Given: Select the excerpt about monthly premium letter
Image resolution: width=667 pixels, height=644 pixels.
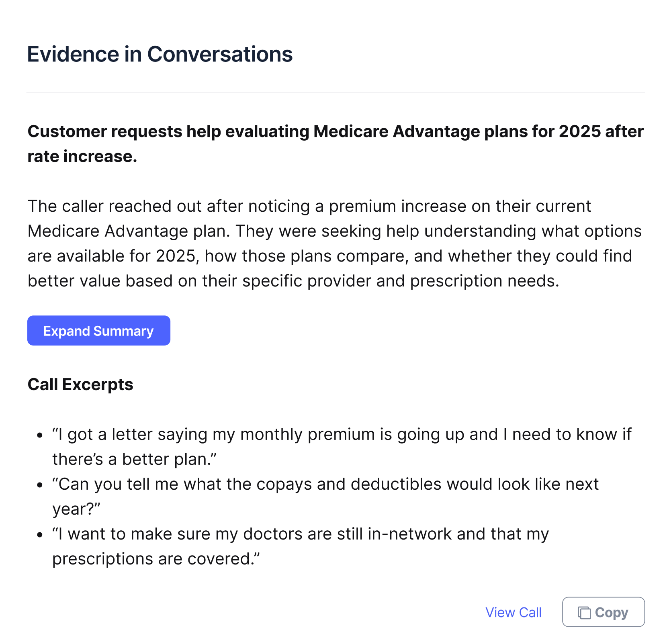Looking at the screenshot, I should click(342, 435).
